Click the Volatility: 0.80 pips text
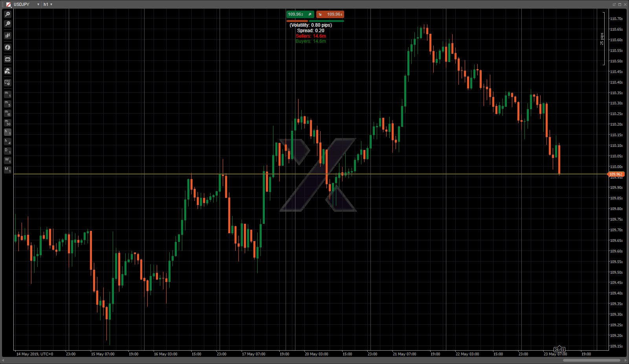 coord(311,25)
